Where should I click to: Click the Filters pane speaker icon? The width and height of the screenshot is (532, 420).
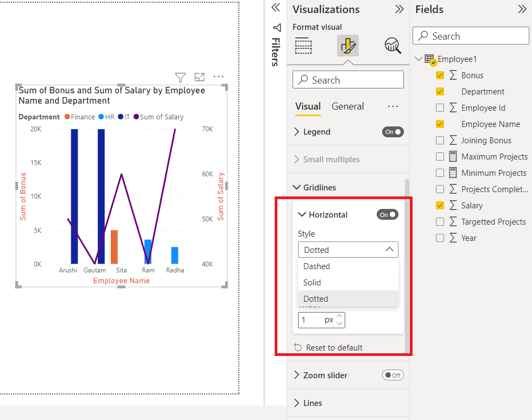pyautogui.click(x=277, y=28)
